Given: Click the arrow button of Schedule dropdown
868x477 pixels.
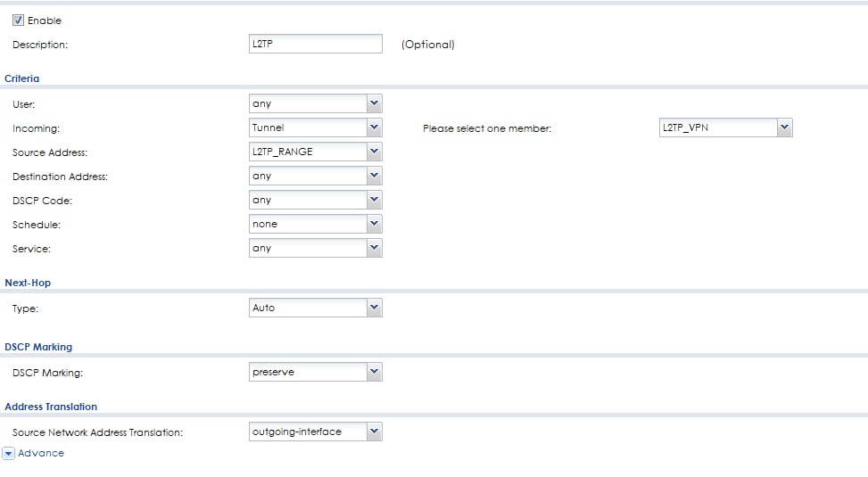Looking at the screenshot, I should click(375, 224).
